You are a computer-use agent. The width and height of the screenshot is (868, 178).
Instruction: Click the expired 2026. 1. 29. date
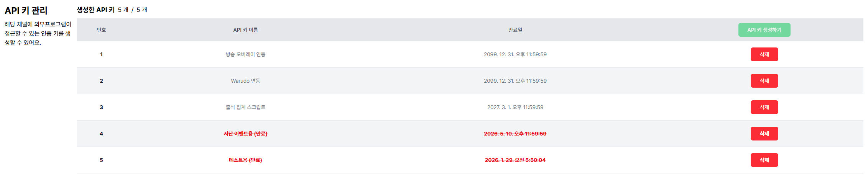[x=515, y=160]
